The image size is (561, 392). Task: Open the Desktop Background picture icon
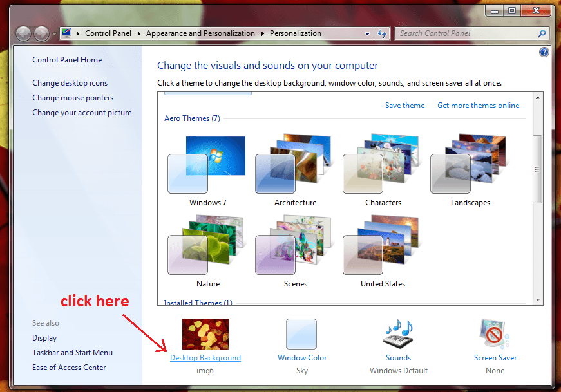pos(205,334)
